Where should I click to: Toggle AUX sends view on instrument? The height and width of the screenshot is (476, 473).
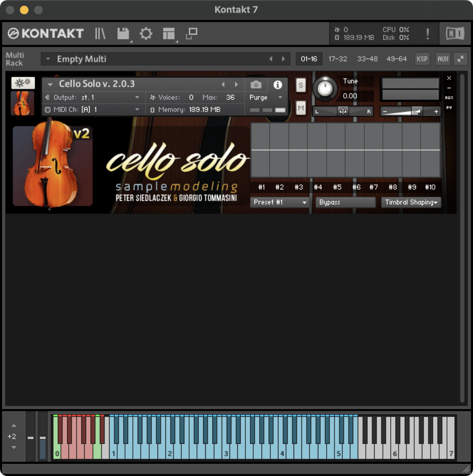[449, 98]
